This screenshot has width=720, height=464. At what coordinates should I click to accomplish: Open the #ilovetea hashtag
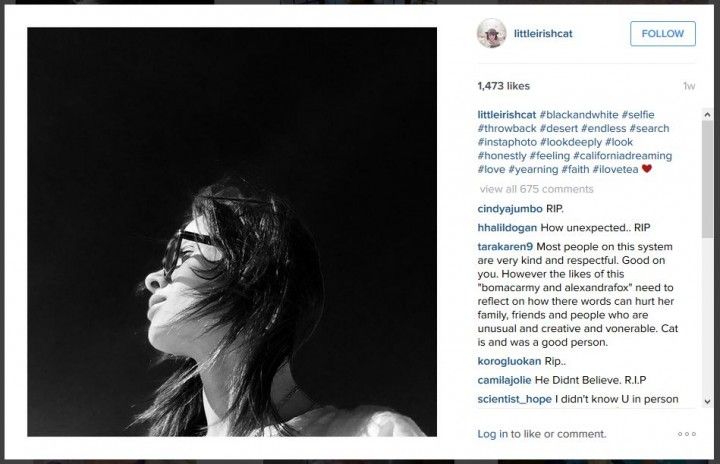tap(615, 170)
